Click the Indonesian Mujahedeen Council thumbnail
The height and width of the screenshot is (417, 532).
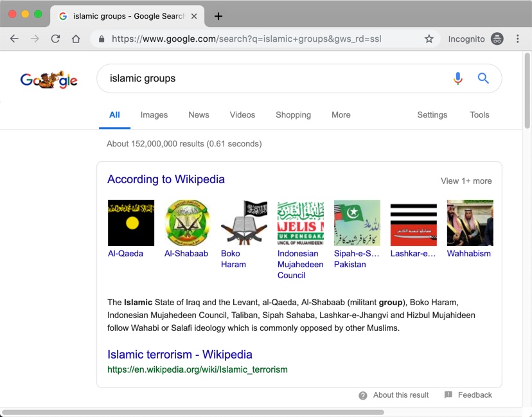(301, 223)
